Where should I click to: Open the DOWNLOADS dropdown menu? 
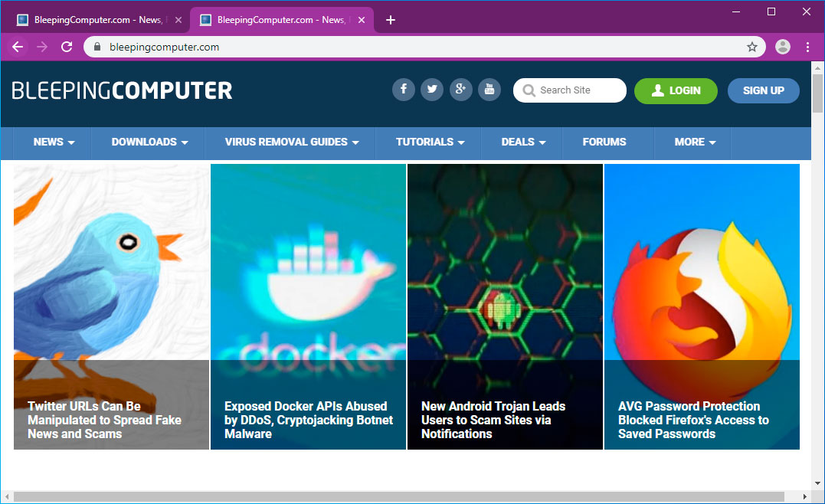(x=149, y=142)
